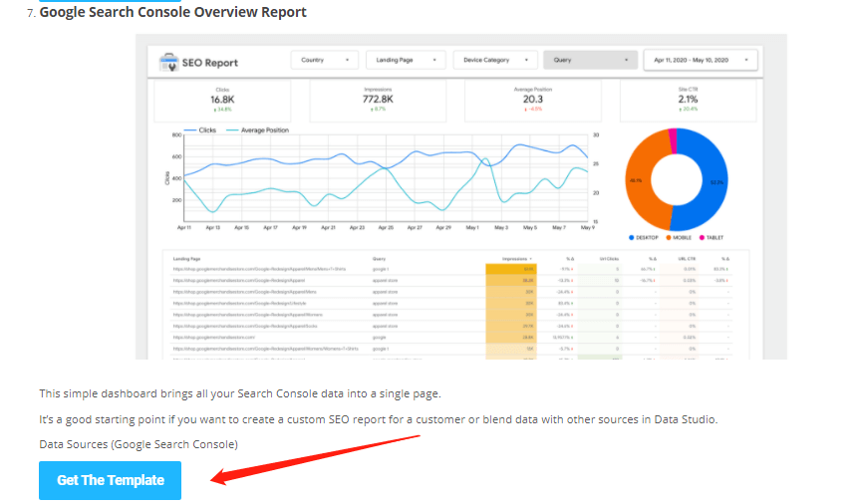Screen dimensions: 855x504
Task: Click the SEO dashboard screenshot thumbnail
Action: click(x=461, y=196)
